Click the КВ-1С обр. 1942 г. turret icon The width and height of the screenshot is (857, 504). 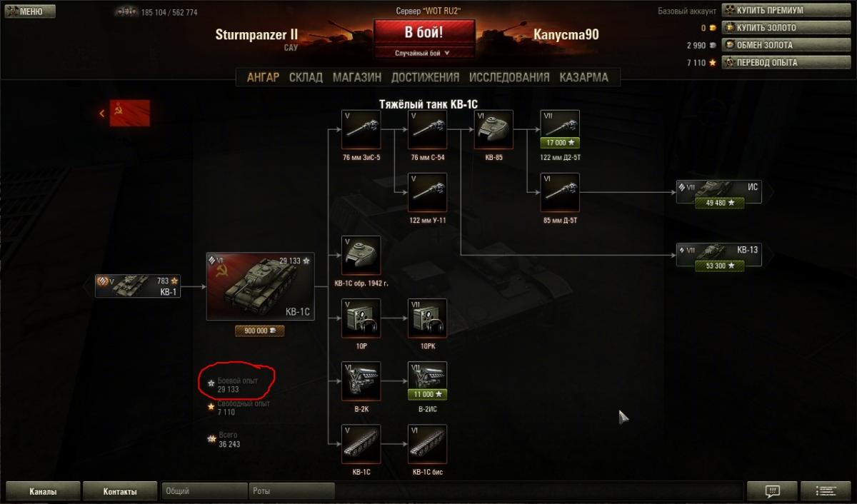click(361, 256)
